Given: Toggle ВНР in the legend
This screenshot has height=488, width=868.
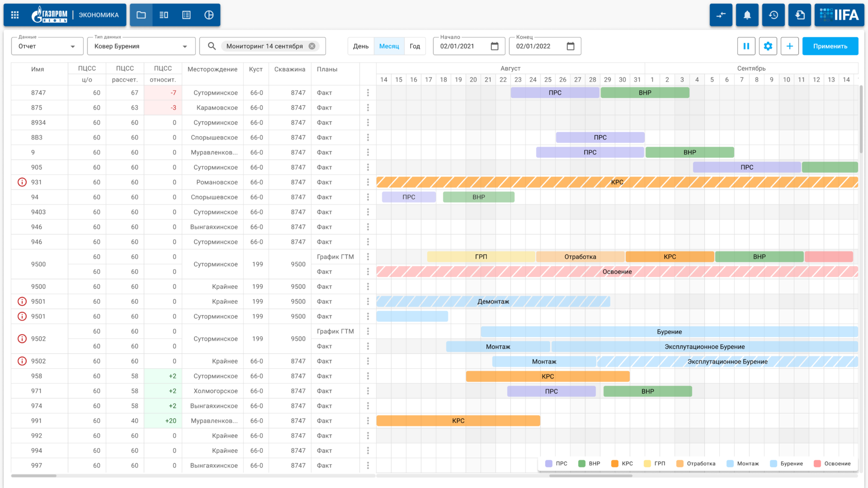Looking at the screenshot, I should tap(590, 464).
